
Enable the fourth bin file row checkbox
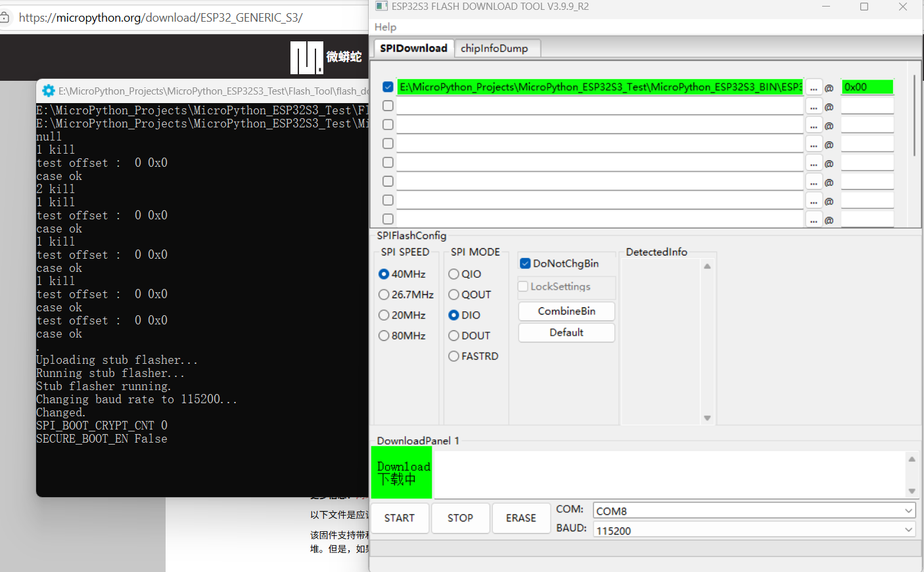tap(388, 144)
